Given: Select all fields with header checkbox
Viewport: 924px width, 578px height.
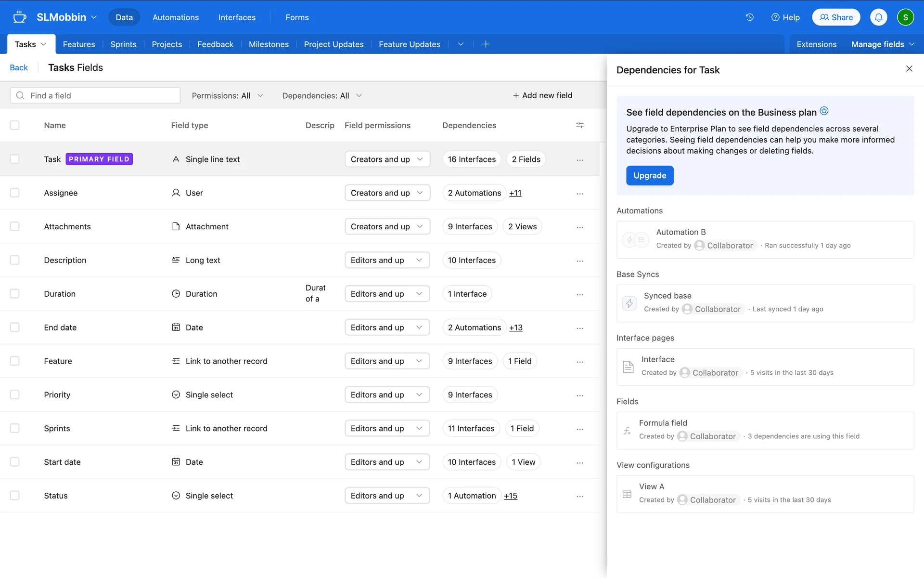Looking at the screenshot, I should tap(15, 125).
